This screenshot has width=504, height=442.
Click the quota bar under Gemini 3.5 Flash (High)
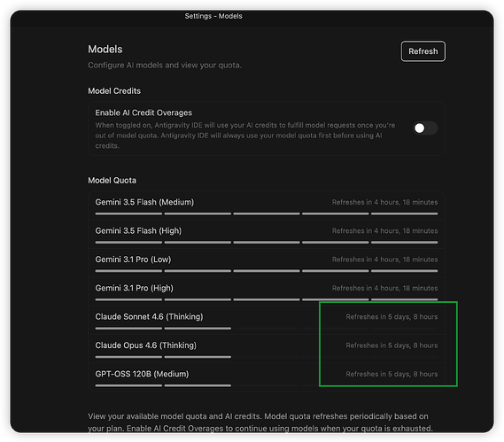267,243
